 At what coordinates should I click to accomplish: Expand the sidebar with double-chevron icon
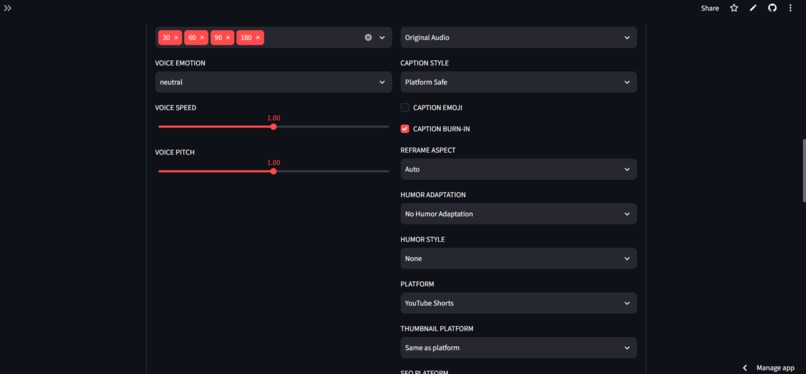[x=8, y=8]
